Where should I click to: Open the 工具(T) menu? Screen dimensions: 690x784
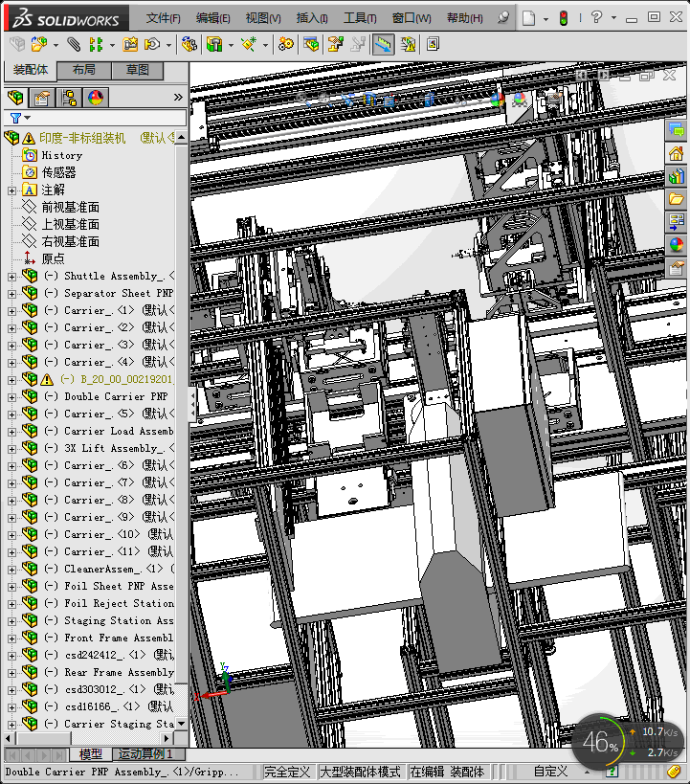click(360, 18)
